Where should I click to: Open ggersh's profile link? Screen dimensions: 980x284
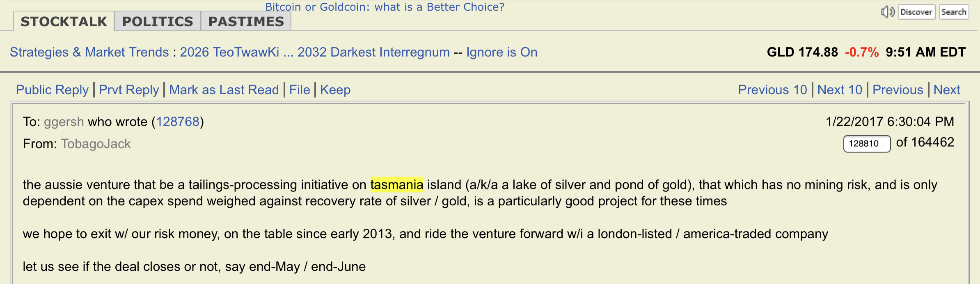[x=64, y=122]
